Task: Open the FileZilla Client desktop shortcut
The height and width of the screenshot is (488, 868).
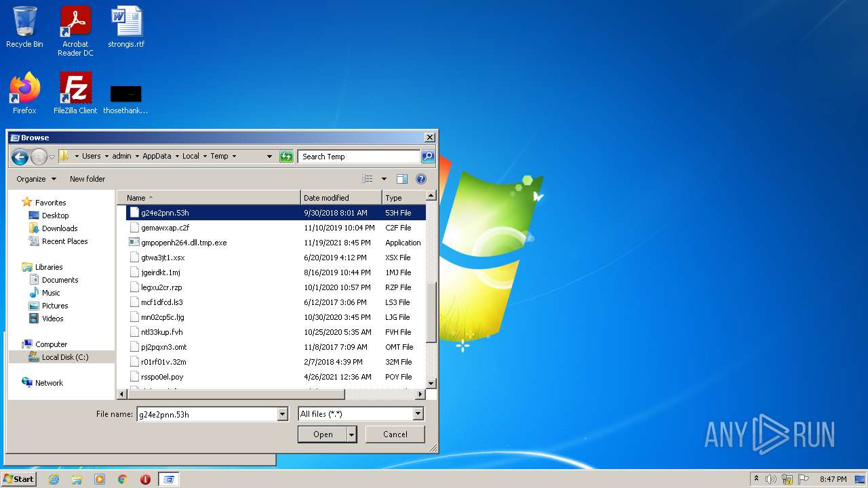Action: (x=75, y=94)
